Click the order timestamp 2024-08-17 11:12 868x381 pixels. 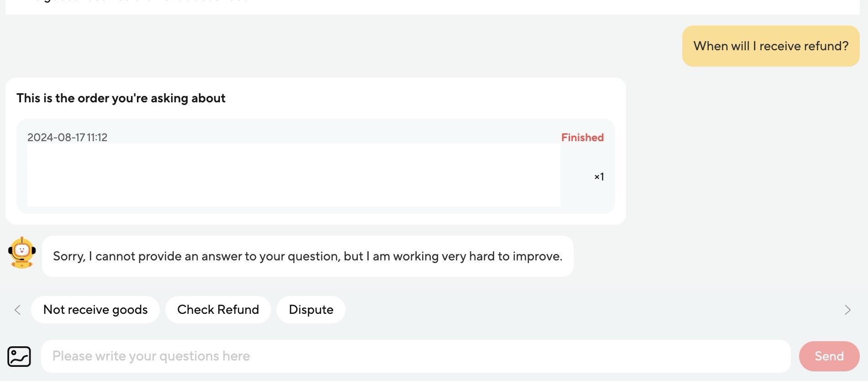pyautogui.click(x=68, y=138)
